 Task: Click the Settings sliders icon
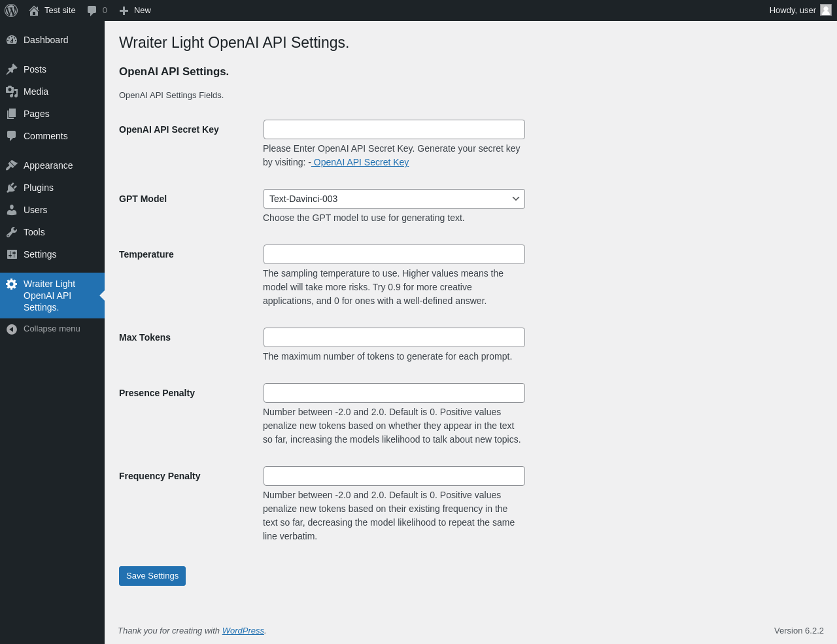pos(12,254)
